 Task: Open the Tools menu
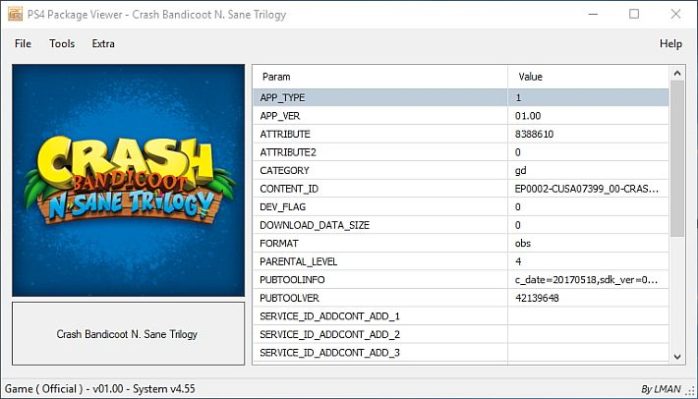62,44
